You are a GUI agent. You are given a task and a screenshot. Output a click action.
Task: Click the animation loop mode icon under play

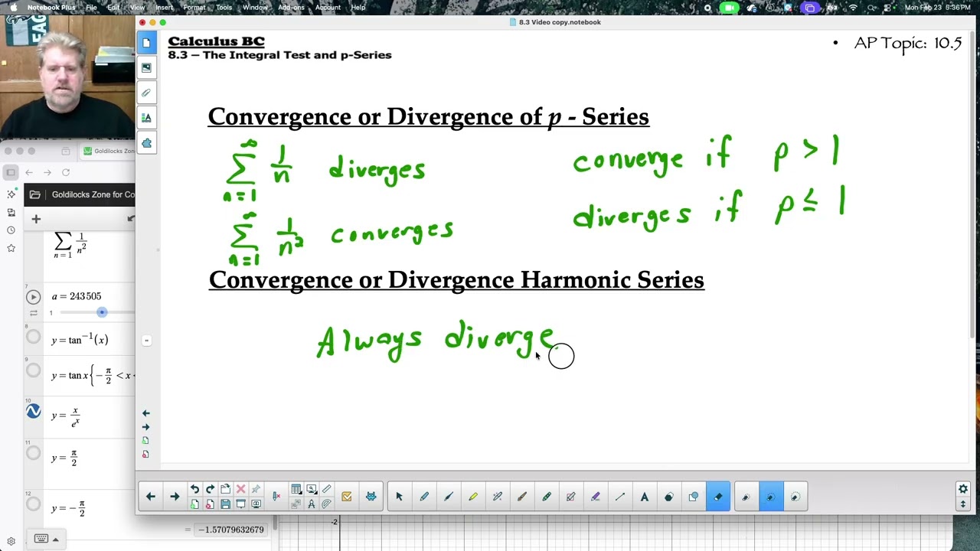tap(33, 313)
